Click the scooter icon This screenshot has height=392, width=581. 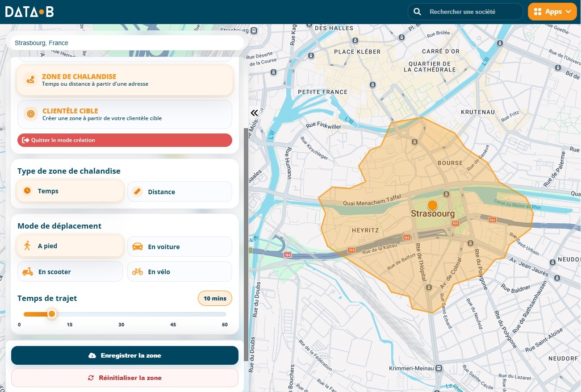28,271
